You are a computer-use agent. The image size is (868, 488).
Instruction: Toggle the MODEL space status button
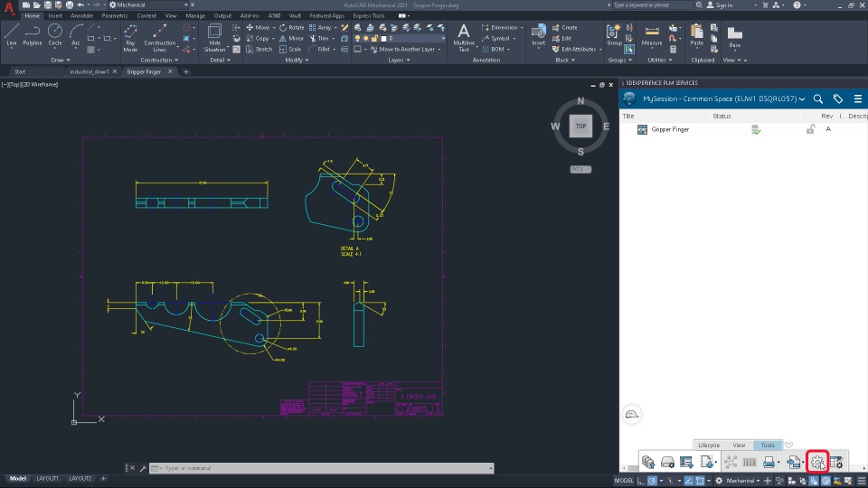point(624,481)
